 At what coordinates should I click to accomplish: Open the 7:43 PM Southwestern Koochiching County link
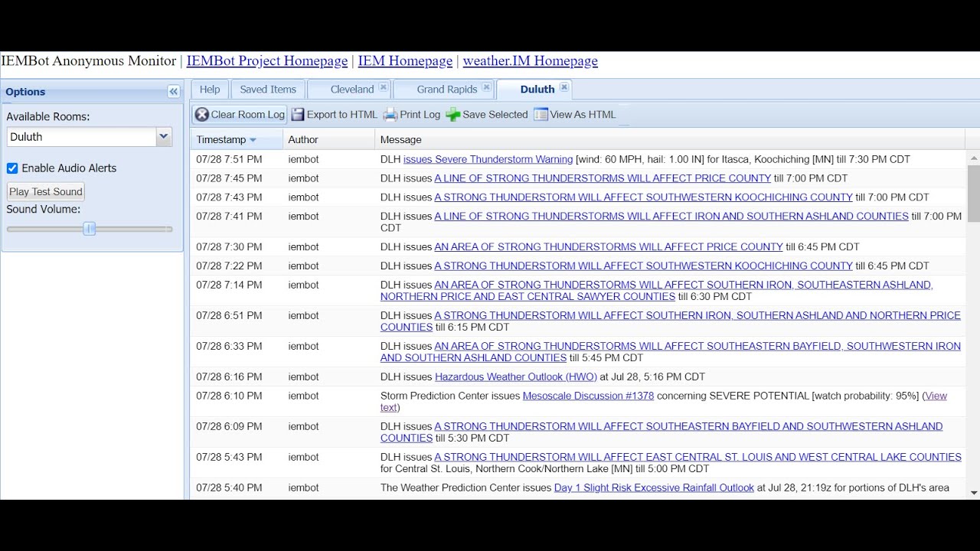point(643,197)
